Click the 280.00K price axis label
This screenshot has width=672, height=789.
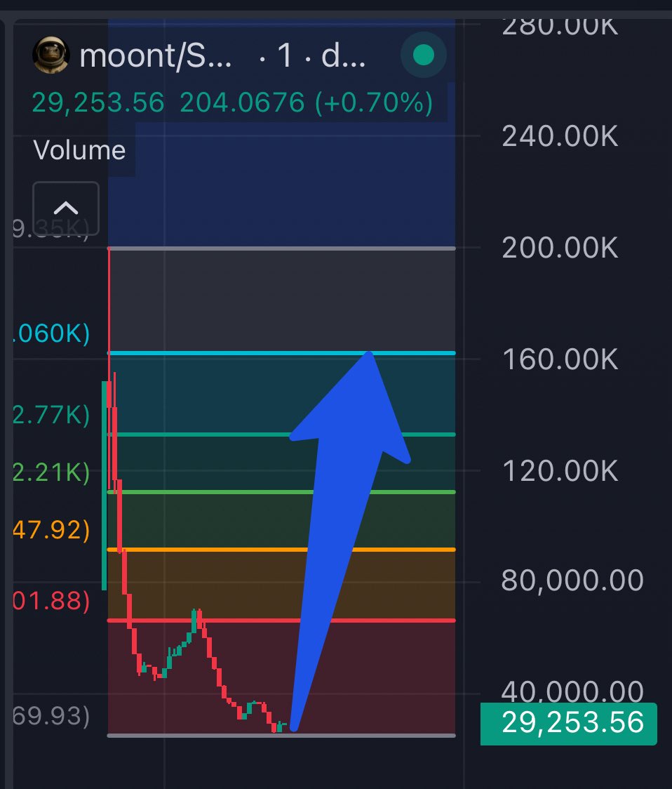pyautogui.click(x=560, y=26)
